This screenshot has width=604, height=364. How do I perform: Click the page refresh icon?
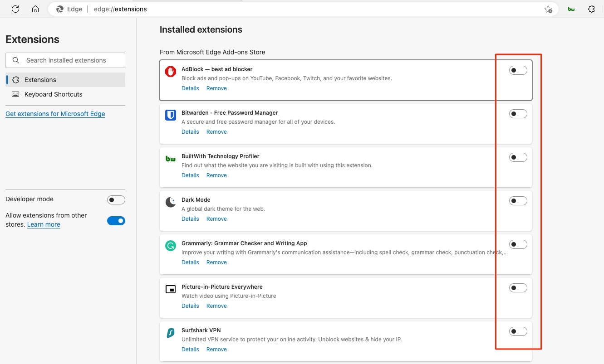[15, 9]
